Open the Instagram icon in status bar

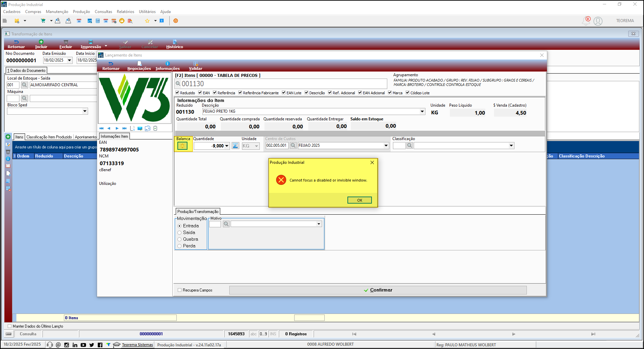[x=67, y=345]
